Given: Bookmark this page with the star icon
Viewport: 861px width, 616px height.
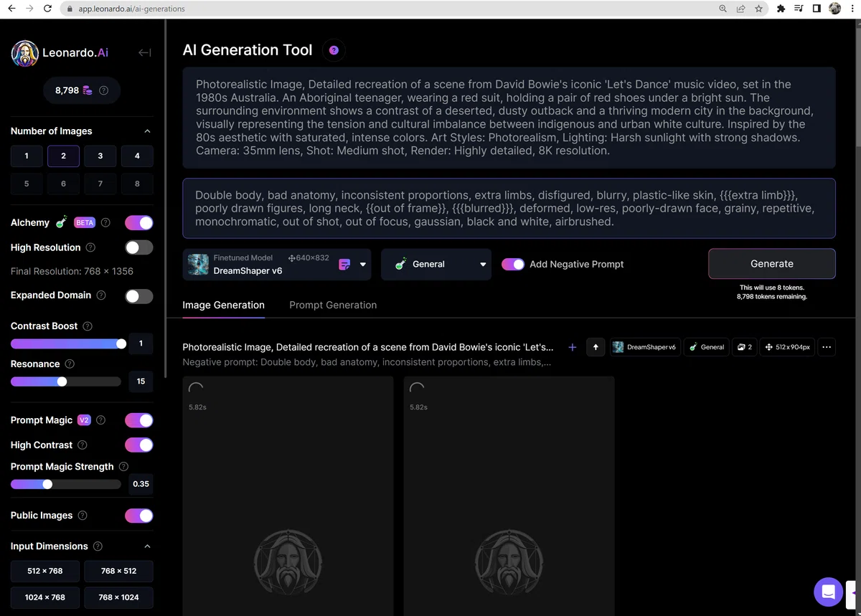Looking at the screenshot, I should tap(758, 9).
